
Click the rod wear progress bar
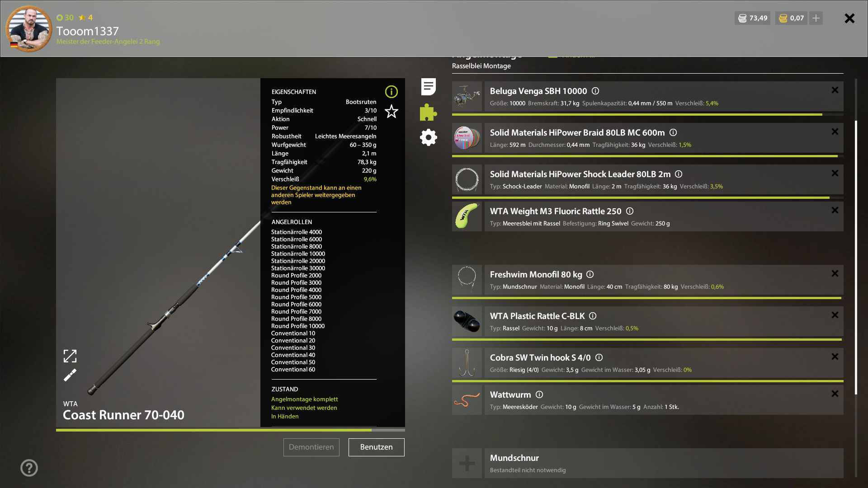tap(230, 430)
